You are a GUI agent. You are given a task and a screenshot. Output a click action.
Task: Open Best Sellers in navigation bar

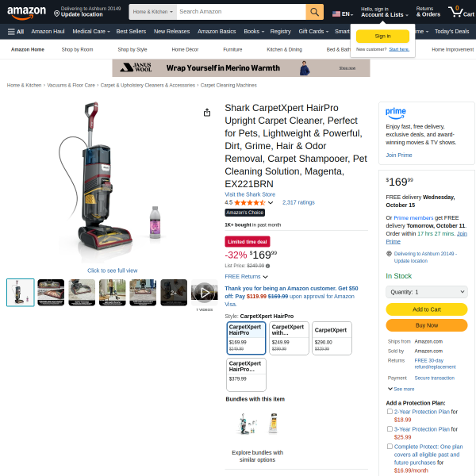pyautogui.click(x=131, y=32)
